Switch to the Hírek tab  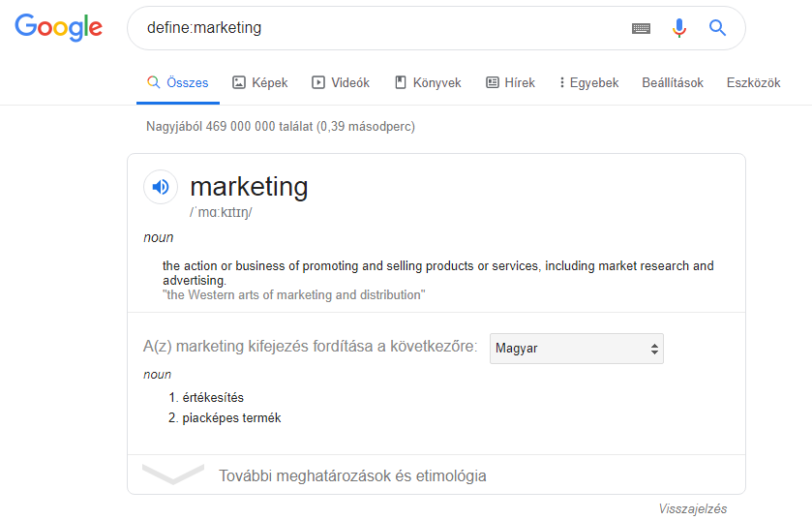[511, 83]
